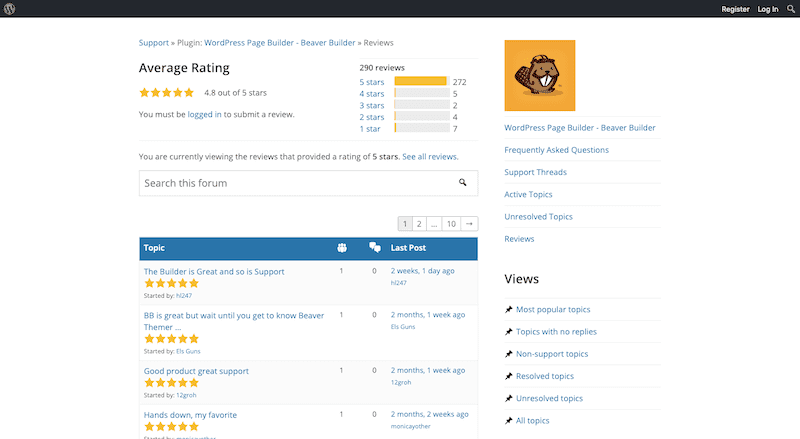Filter reviews by 1 star
The image size is (800, 439).
tap(370, 129)
